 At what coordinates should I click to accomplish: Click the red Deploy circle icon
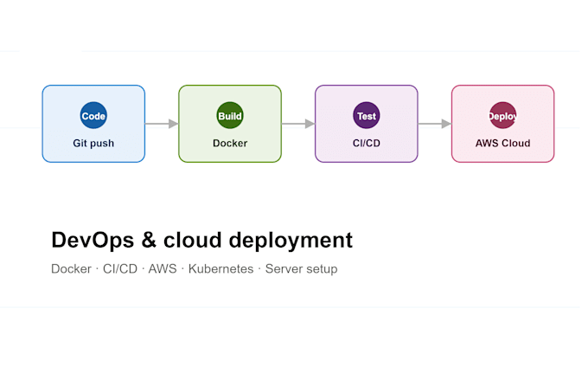[x=503, y=115]
